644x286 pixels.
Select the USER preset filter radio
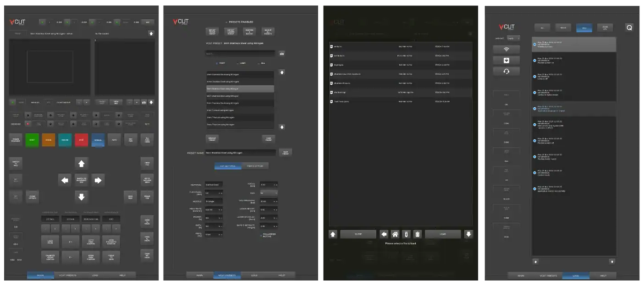(x=237, y=63)
